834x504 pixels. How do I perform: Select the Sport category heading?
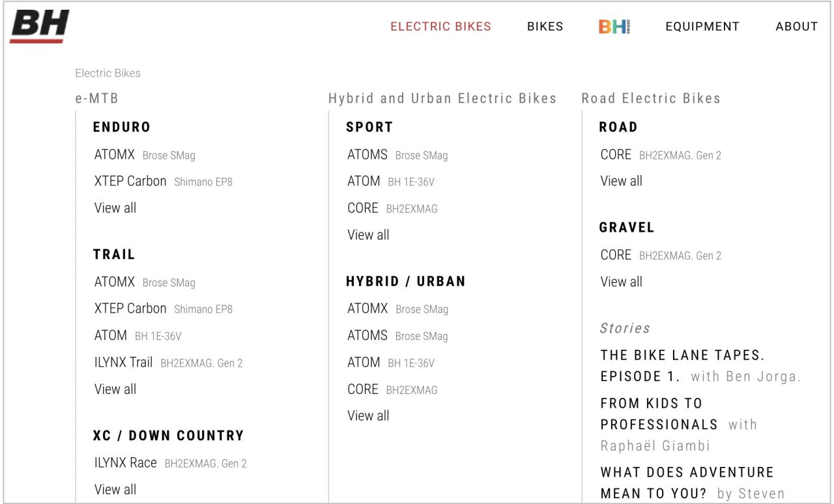[x=369, y=127]
